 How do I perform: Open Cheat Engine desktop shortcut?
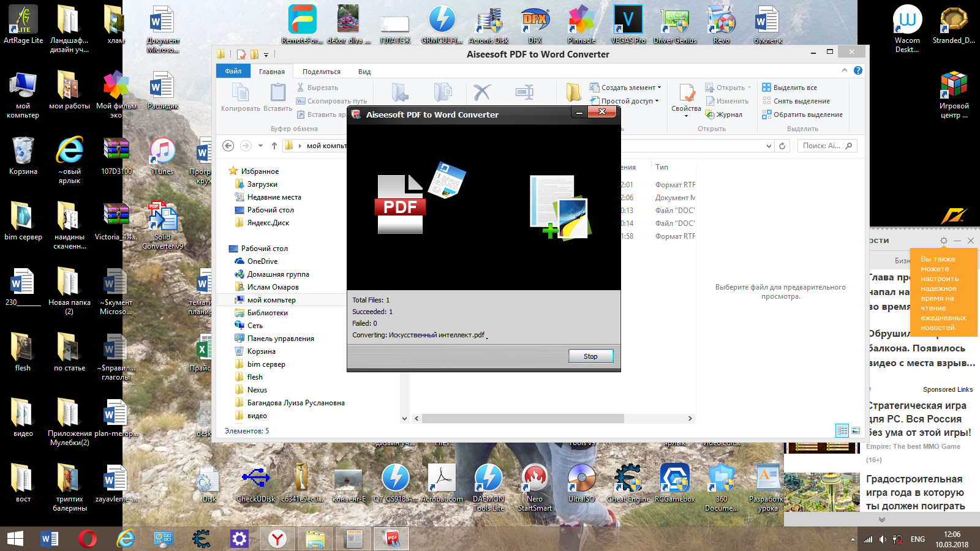pos(628,483)
